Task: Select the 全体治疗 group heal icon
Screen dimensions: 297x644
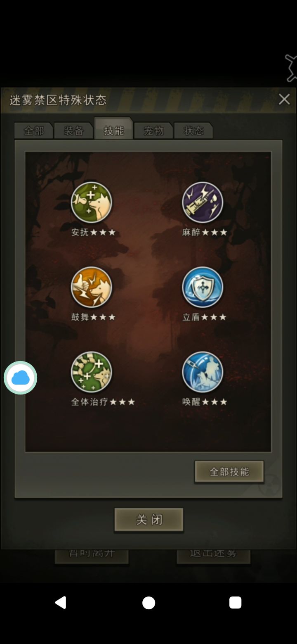Action: (x=91, y=372)
